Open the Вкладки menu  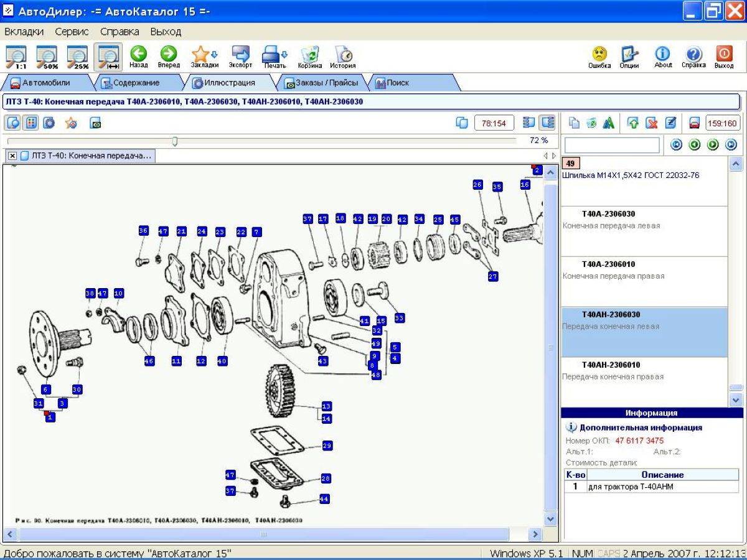24,31
